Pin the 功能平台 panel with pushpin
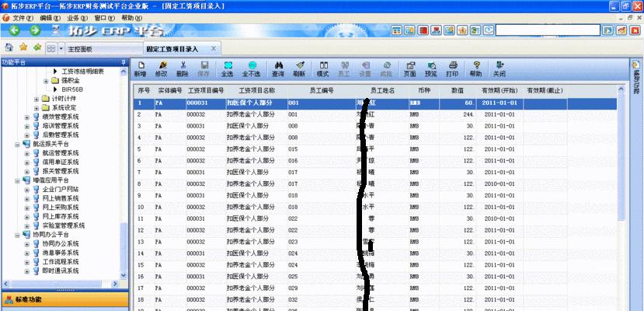Screen dimensions: 644x311 pyautogui.click(x=123, y=62)
